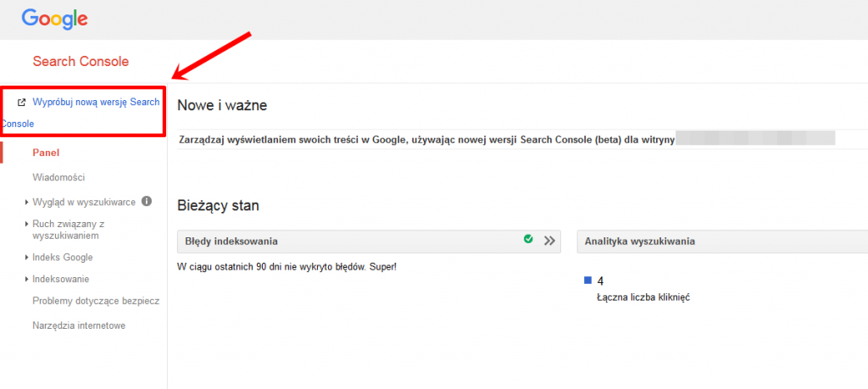This screenshot has height=389, width=868.
Task: Open the Search Console heading link
Action: 81,61
